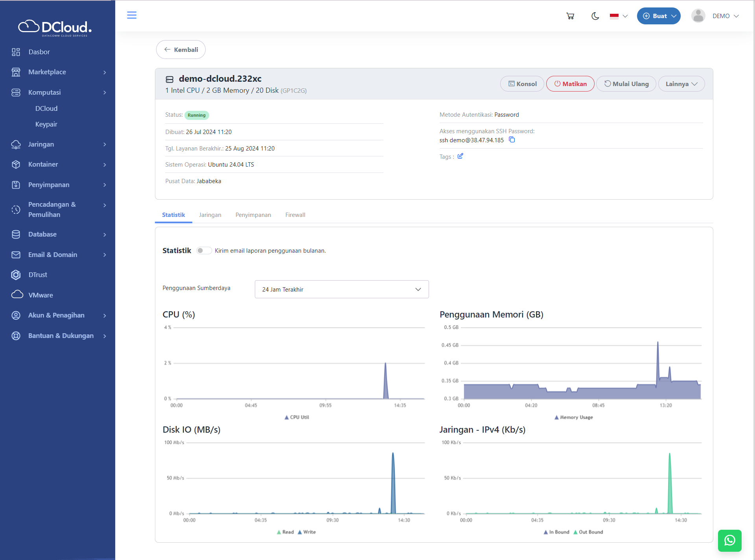Click the DCloud logo
The width and height of the screenshot is (755, 560).
(55, 28)
